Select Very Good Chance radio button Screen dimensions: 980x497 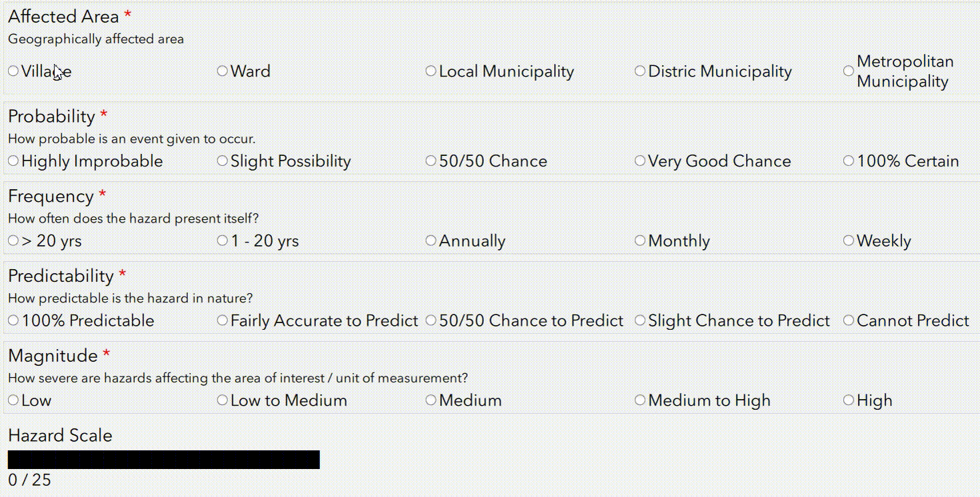tap(640, 161)
